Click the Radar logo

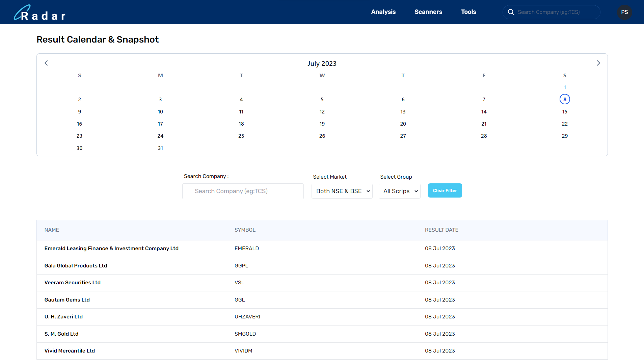[x=39, y=13]
